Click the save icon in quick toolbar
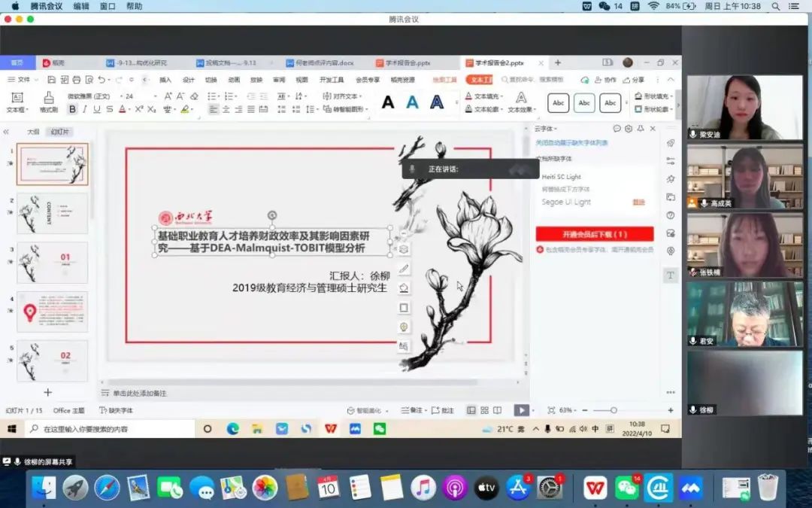812x508 pixels. pos(52,80)
